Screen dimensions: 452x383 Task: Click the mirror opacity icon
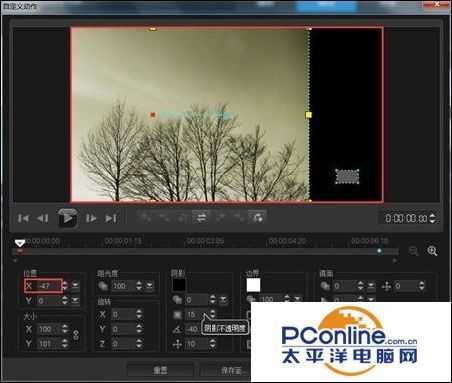(325, 286)
